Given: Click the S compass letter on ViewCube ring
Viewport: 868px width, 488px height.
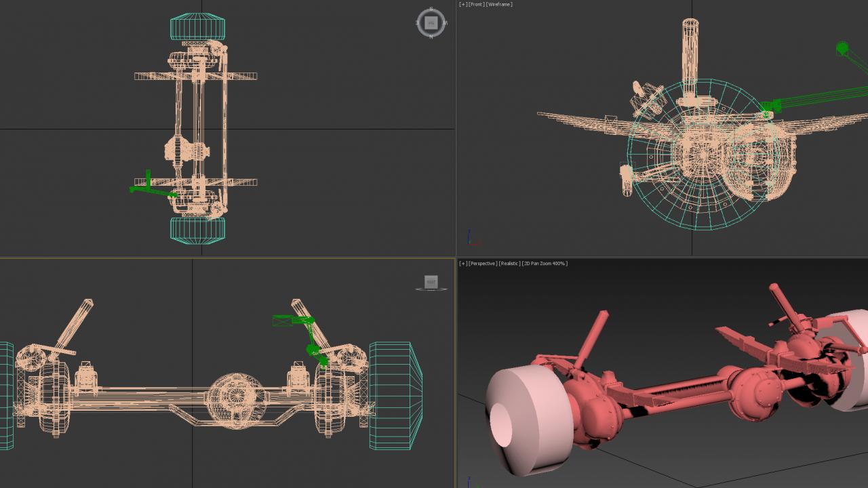Looking at the screenshot, I should tap(431, 9).
